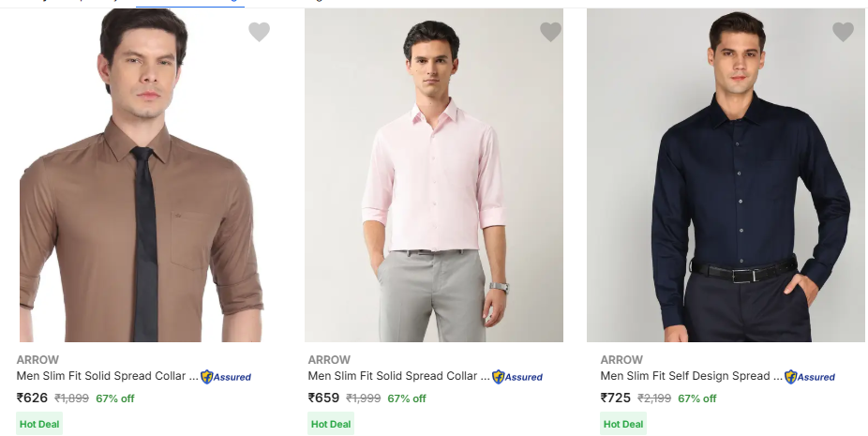868x436 pixels.
Task: Click ARROW brand above the ₹626 shirt
Action: click(37, 360)
